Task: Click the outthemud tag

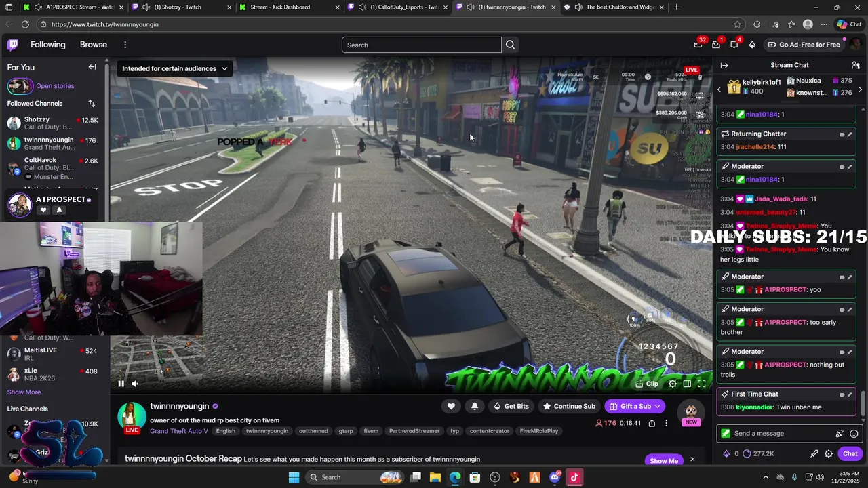Action: click(313, 431)
